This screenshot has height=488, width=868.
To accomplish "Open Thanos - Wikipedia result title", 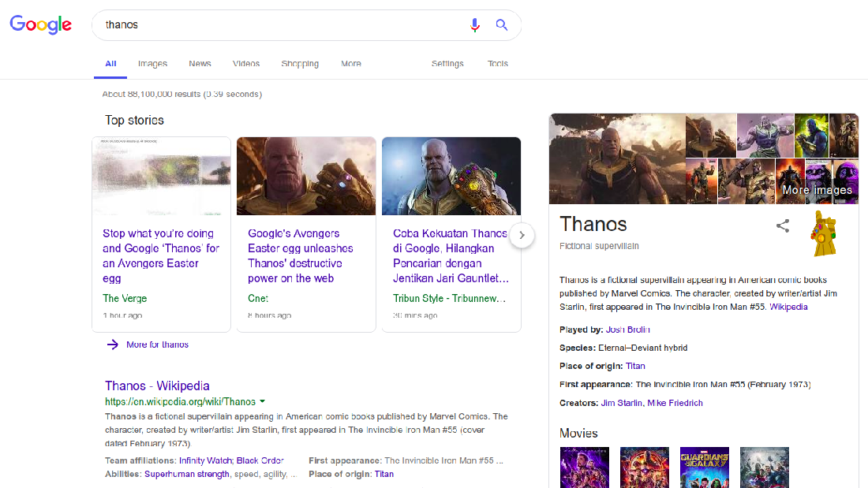I will pyautogui.click(x=157, y=386).
